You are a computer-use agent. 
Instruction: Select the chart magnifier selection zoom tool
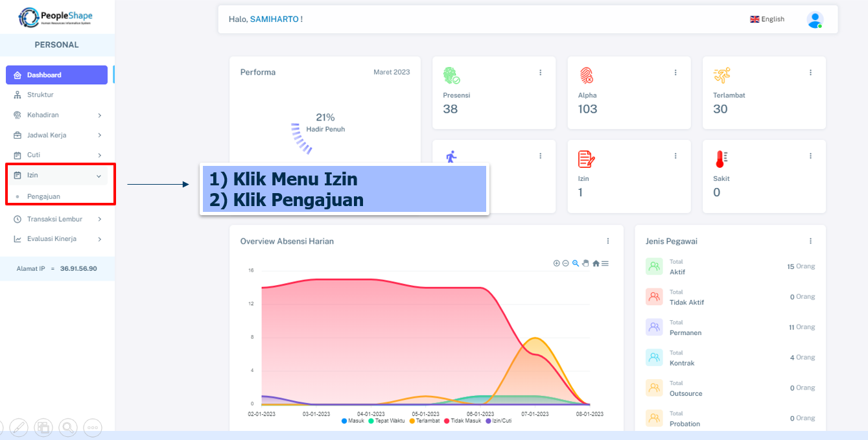[x=575, y=263]
